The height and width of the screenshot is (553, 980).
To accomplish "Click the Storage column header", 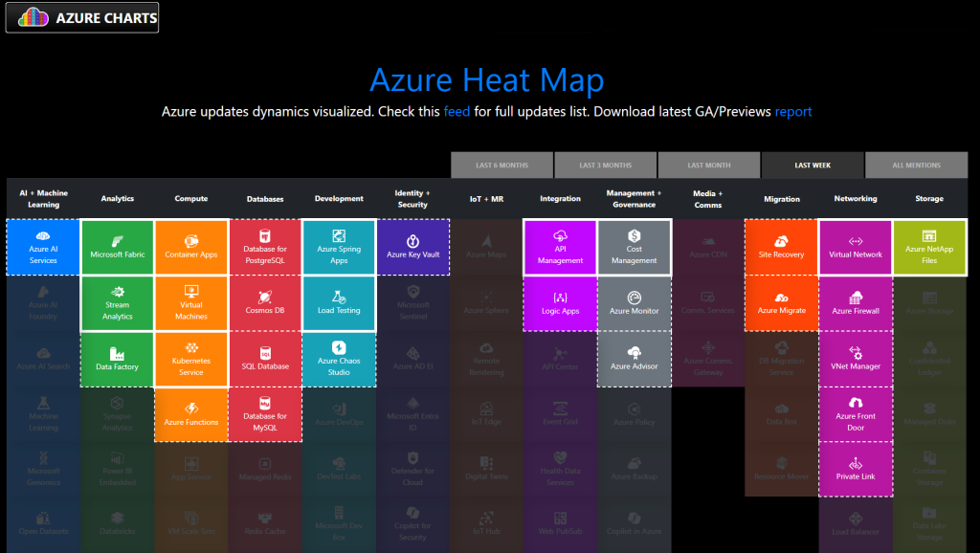I will [x=929, y=199].
